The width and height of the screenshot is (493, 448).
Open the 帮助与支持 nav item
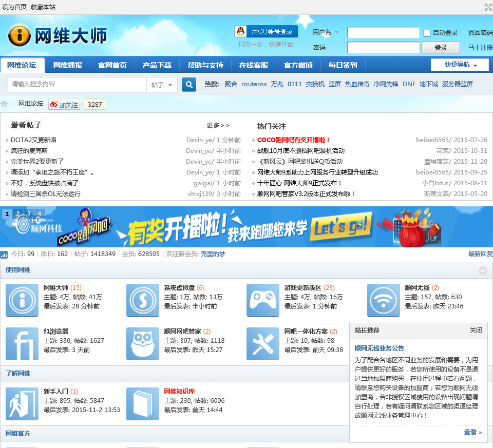[205, 65]
